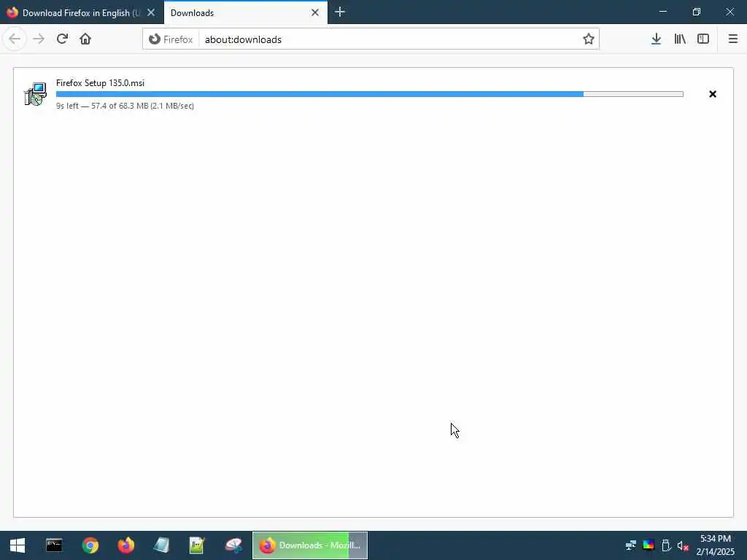Open the green notepad editor taskbar icon
Image resolution: width=747 pixels, height=560 pixels.
[x=197, y=545]
